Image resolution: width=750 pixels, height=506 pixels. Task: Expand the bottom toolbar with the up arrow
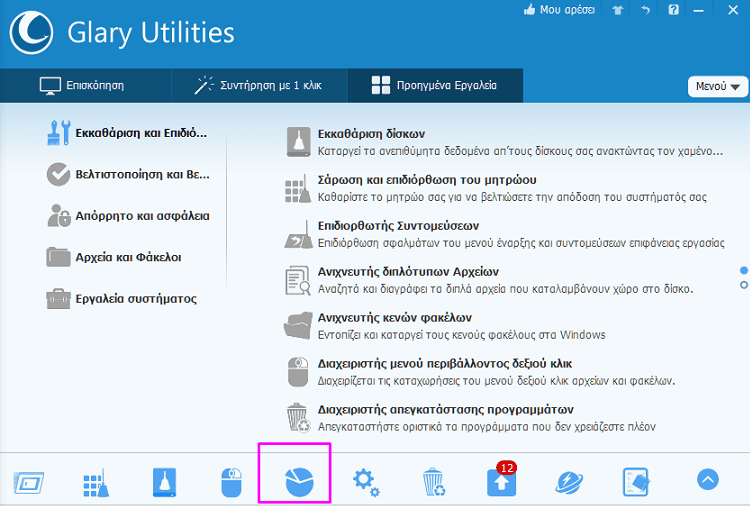click(x=708, y=479)
